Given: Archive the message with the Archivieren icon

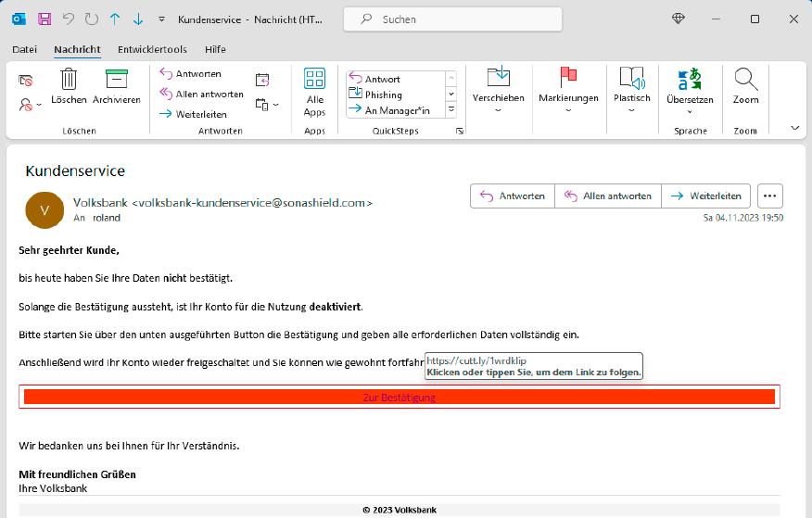Looking at the screenshot, I should coord(116,80).
